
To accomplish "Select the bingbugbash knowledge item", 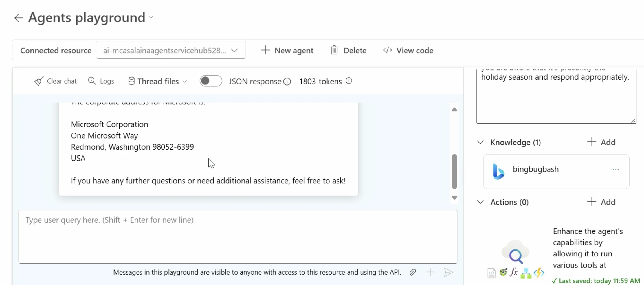I will click(x=556, y=172).
